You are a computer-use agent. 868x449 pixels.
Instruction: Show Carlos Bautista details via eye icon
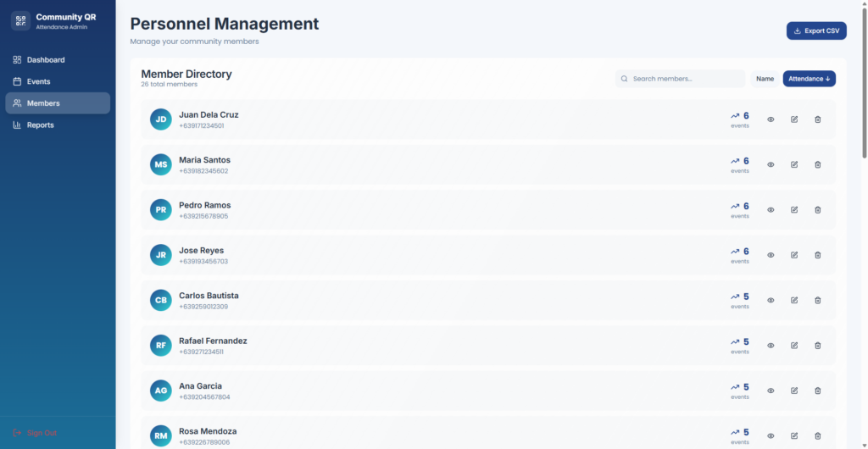tap(771, 300)
